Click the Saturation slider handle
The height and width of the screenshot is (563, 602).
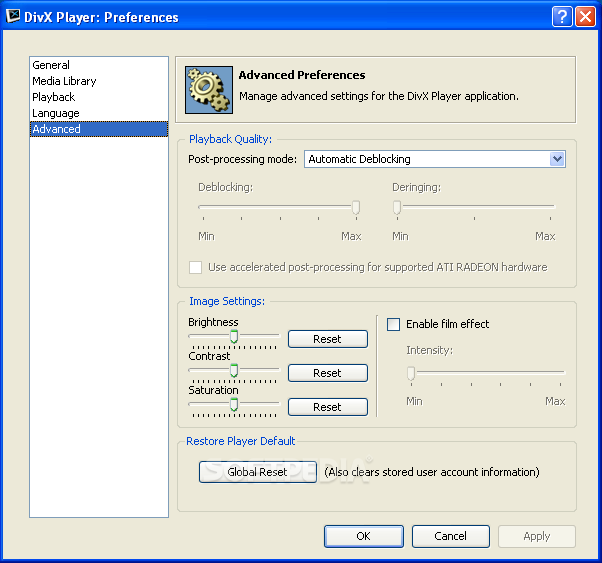[234, 404]
